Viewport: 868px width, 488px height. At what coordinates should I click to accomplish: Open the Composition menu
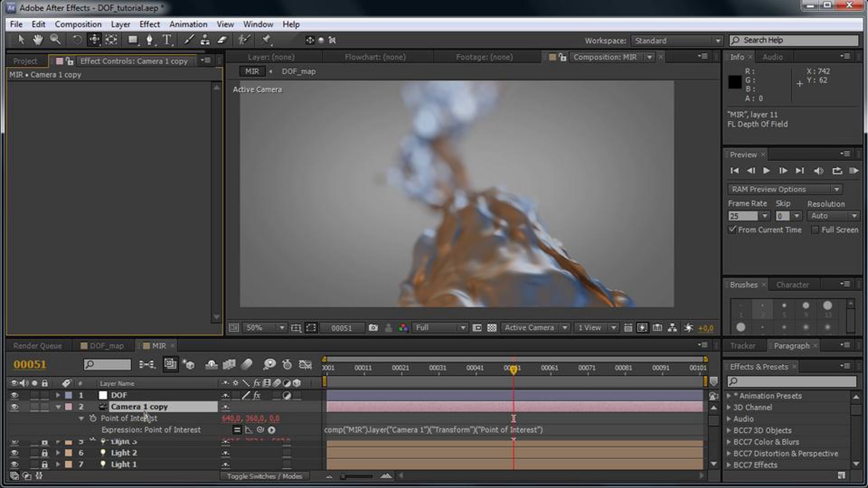pyautogui.click(x=78, y=24)
